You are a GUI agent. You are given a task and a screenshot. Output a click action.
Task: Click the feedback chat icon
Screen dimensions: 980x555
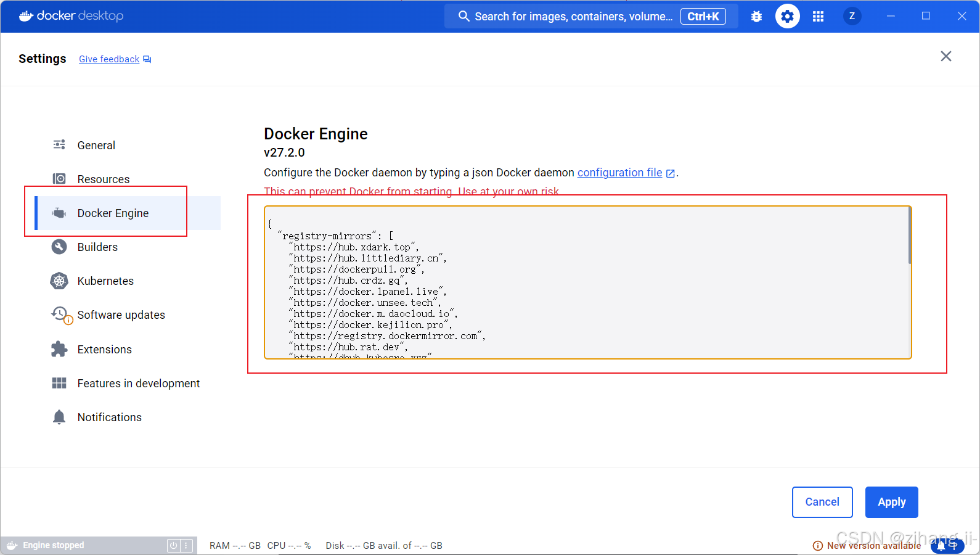point(147,59)
